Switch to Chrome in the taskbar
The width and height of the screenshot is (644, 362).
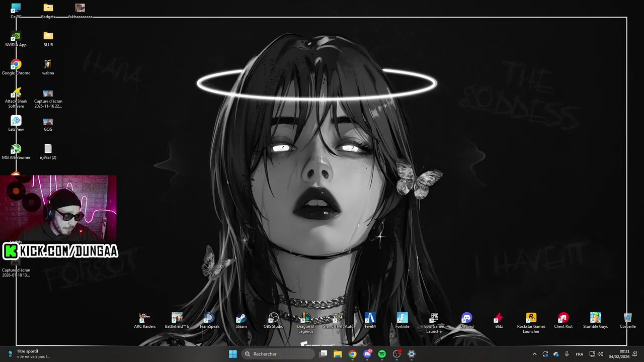[x=352, y=354]
